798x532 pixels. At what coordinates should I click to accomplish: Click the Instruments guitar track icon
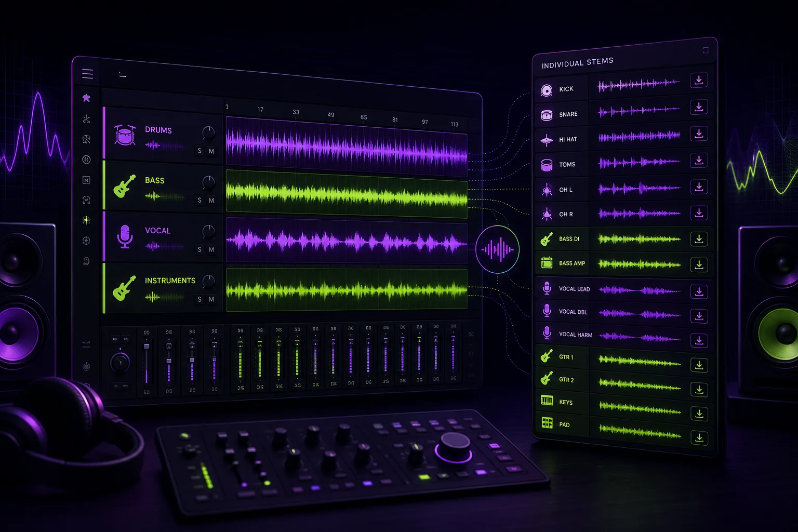pyautogui.click(x=125, y=287)
